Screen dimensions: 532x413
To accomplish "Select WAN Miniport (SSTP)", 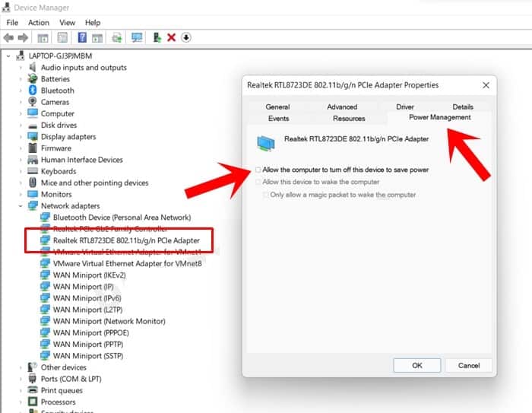I will (88, 356).
